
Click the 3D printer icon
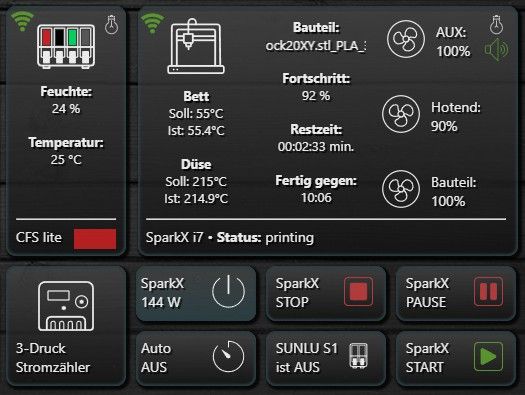coord(196,46)
